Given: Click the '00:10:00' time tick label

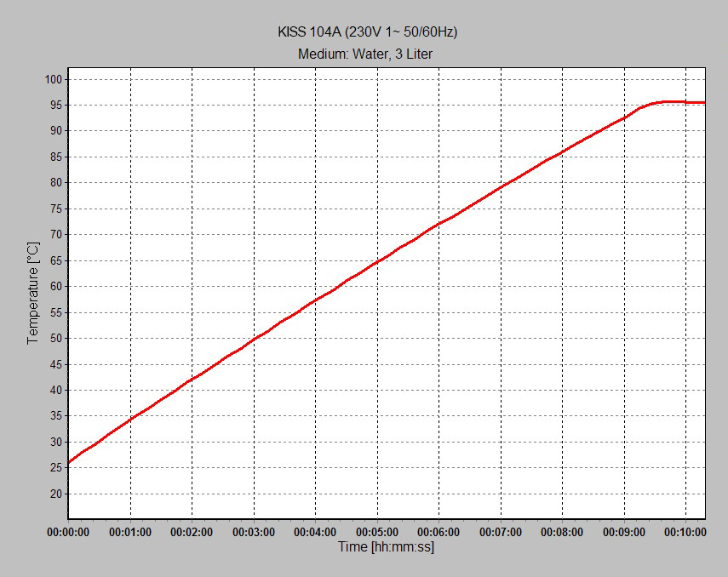Looking at the screenshot, I should 685,532.
